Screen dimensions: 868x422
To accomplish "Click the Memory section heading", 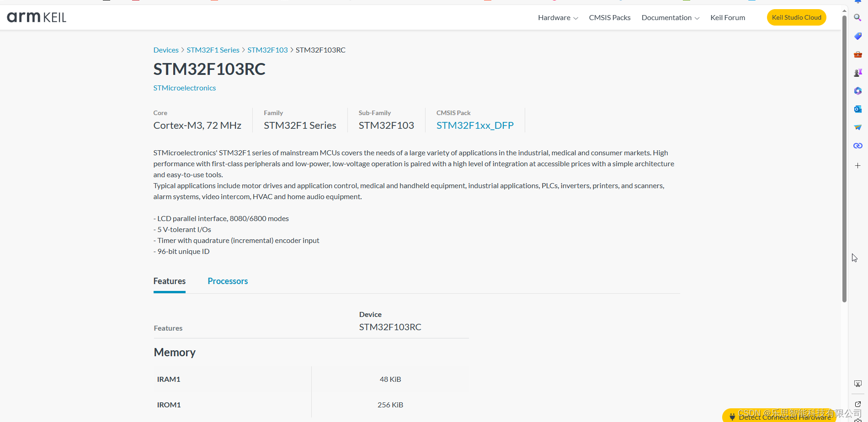I will [175, 353].
